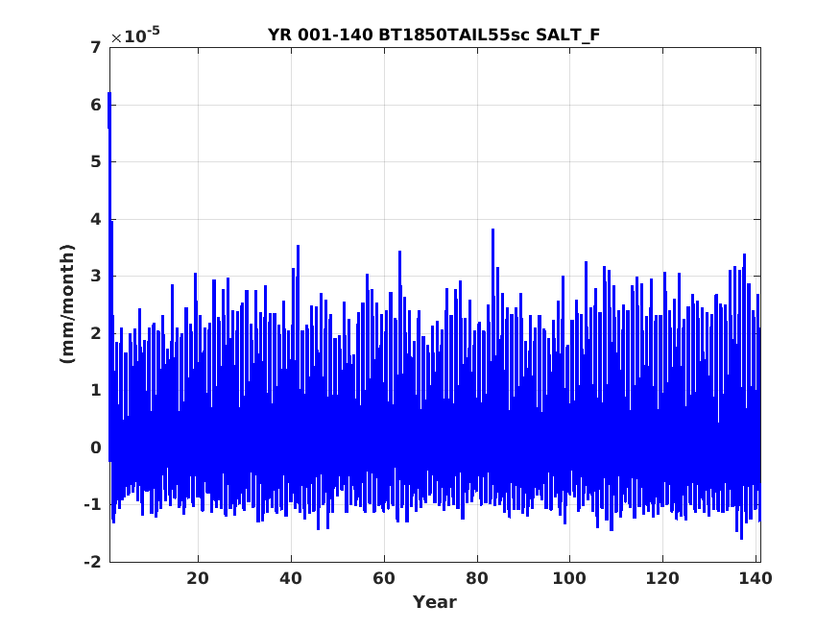Click the tallest data peak near year 83

pyautogui.click(x=492, y=230)
